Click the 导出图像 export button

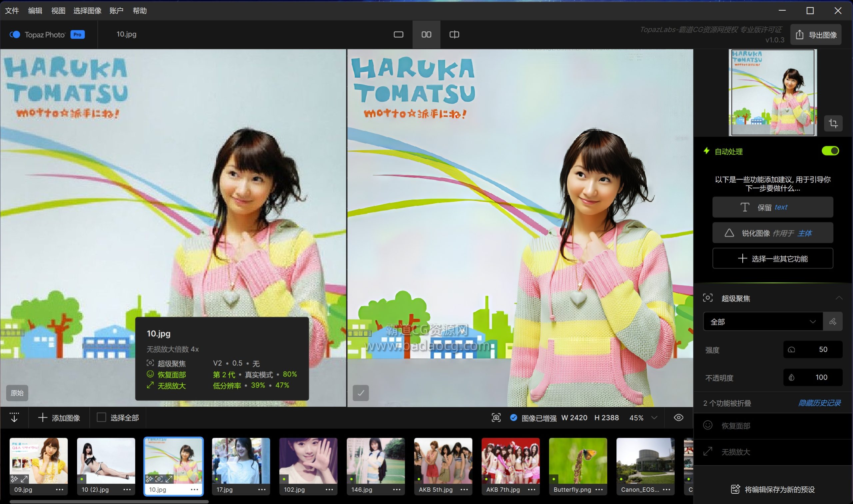pos(816,35)
